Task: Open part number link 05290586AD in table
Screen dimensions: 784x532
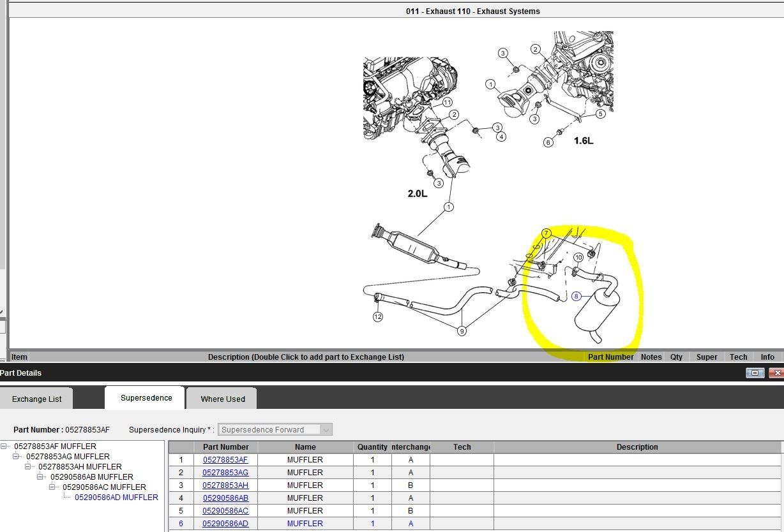Action: (225, 524)
